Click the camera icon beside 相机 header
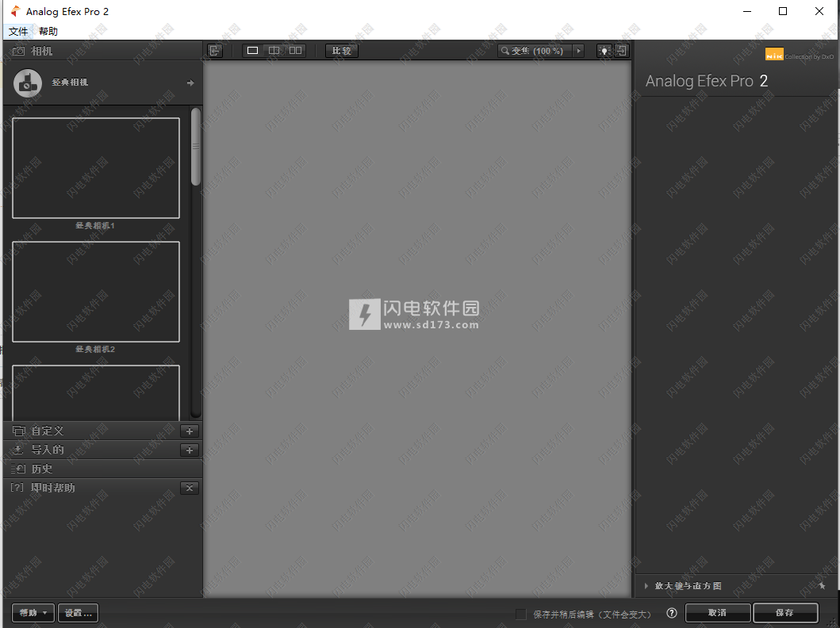840x628 pixels. coord(18,51)
